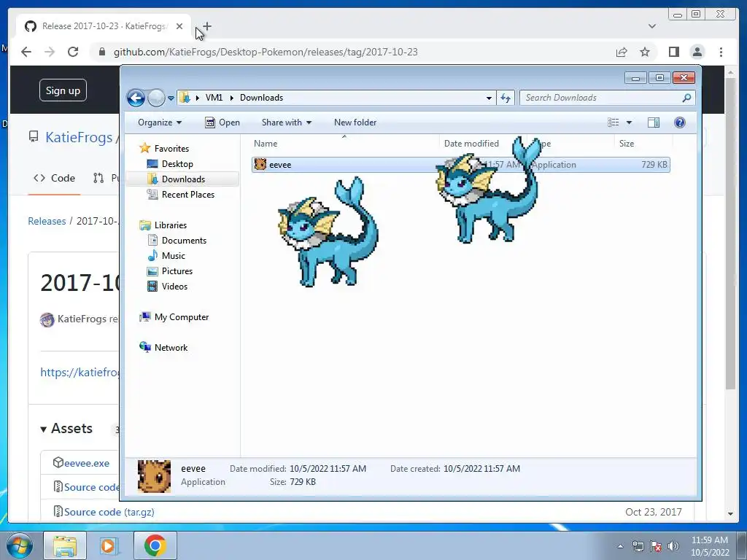Launch Windows Media Player from taskbar
This screenshot has height=560, width=747.
coord(109,545)
